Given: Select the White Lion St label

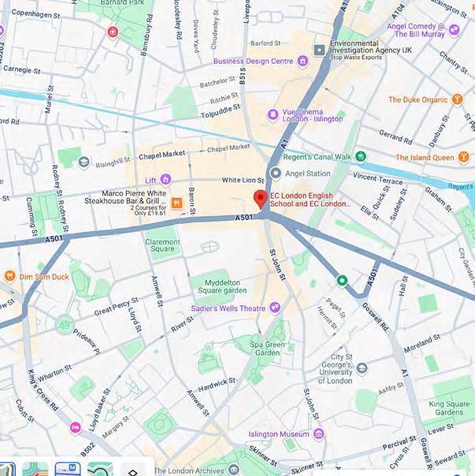Looking at the screenshot, I should coord(243,180).
